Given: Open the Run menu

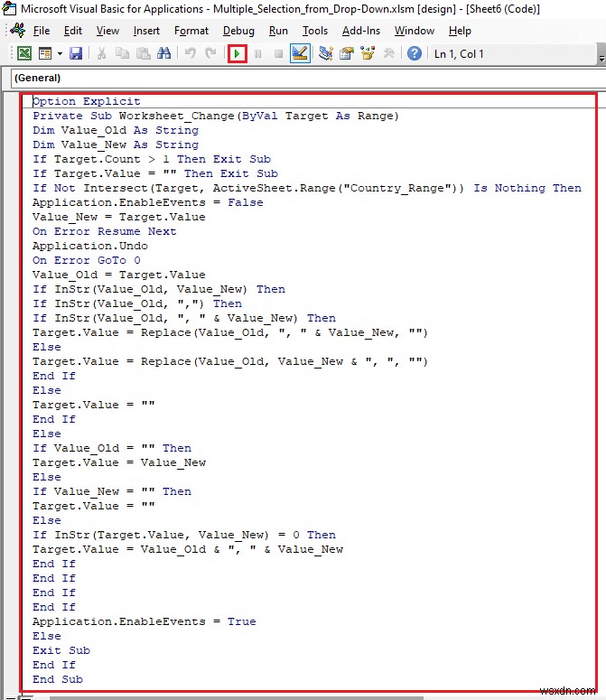Looking at the screenshot, I should pos(278,31).
